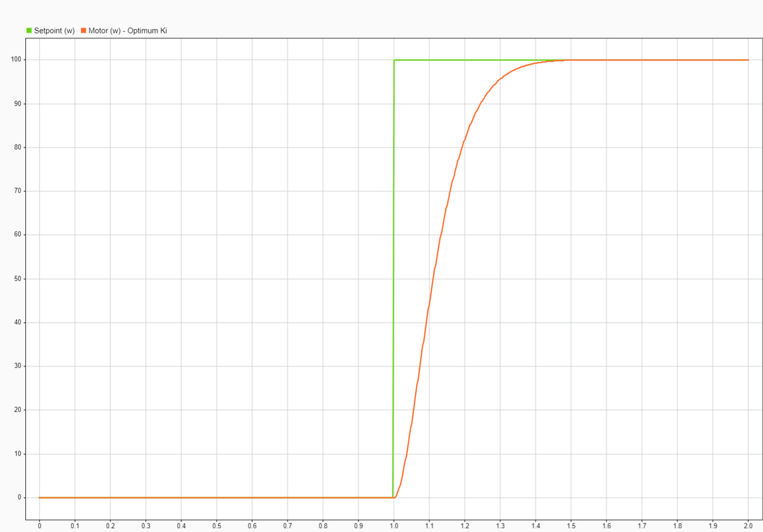Click the orange line's end point at time 2.0
This screenshot has width=763, height=532.
coord(748,60)
